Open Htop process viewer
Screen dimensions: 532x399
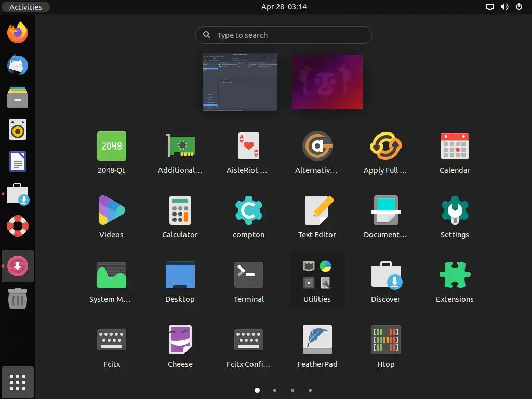[x=386, y=347]
